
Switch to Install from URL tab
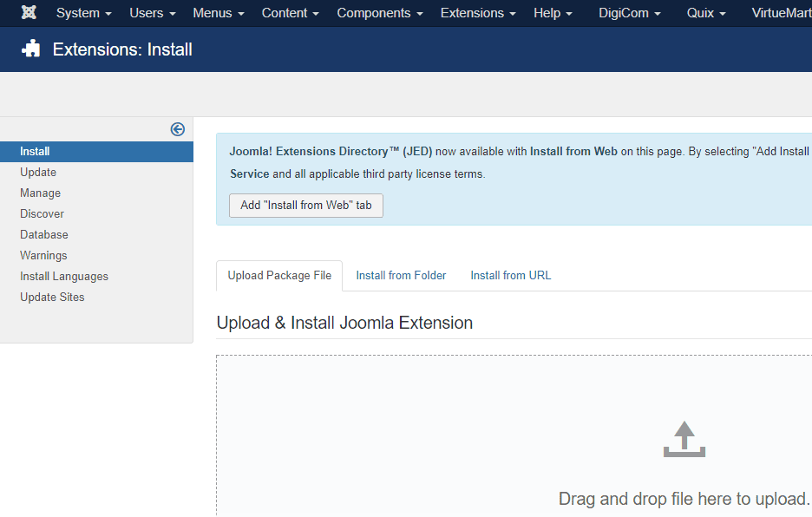point(510,276)
